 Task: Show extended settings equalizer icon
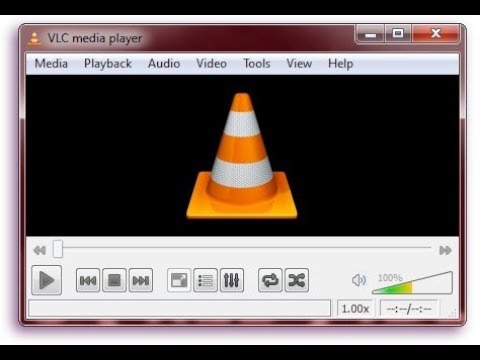point(232,280)
